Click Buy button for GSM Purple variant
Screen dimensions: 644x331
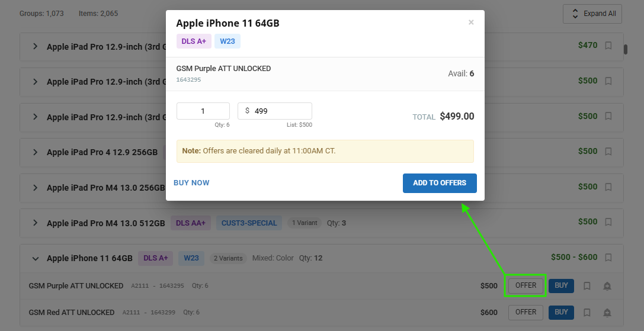click(561, 286)
